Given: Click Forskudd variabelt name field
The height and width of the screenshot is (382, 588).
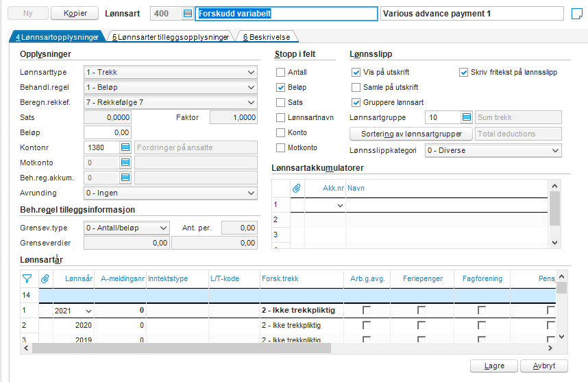Looking at the screenshot, I should (x=286, y=14).
